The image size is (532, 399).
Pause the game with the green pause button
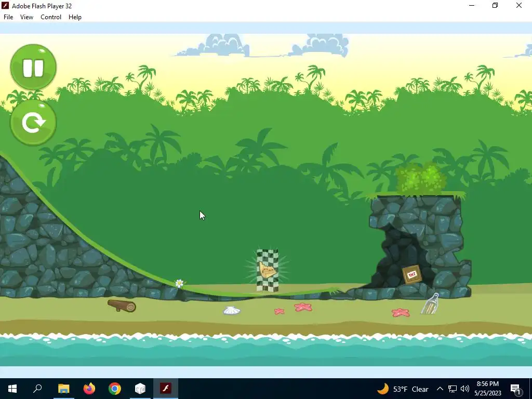click(x=33, y=67)
